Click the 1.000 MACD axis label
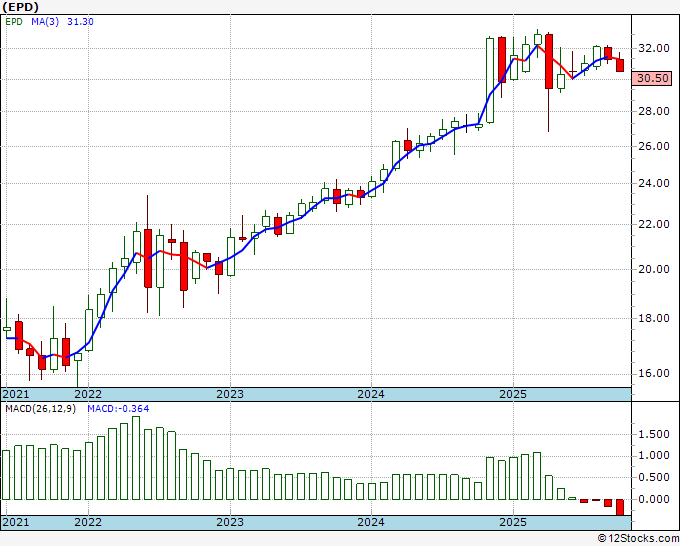Image resolution: width=680 pixels, height=546 pixels. 653,456
